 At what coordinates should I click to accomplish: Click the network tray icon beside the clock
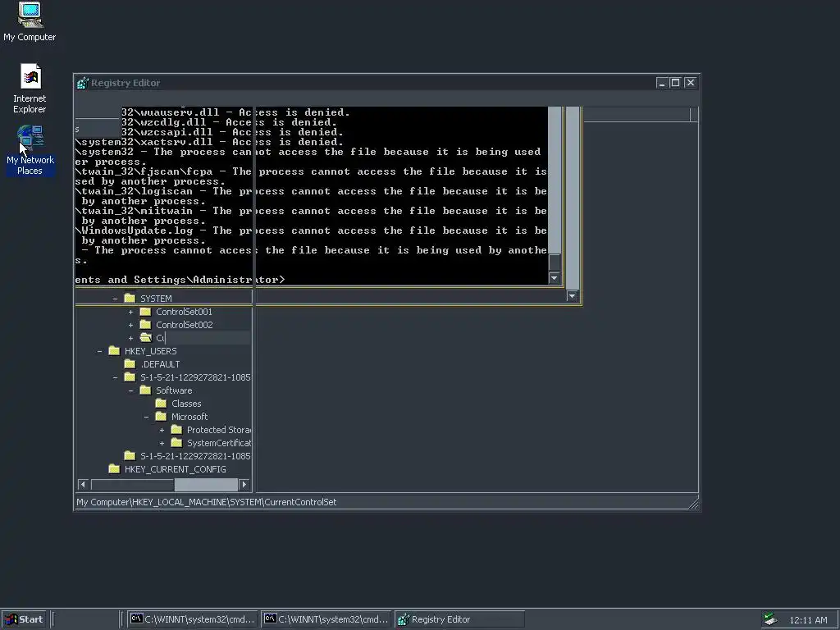(770, 619)
